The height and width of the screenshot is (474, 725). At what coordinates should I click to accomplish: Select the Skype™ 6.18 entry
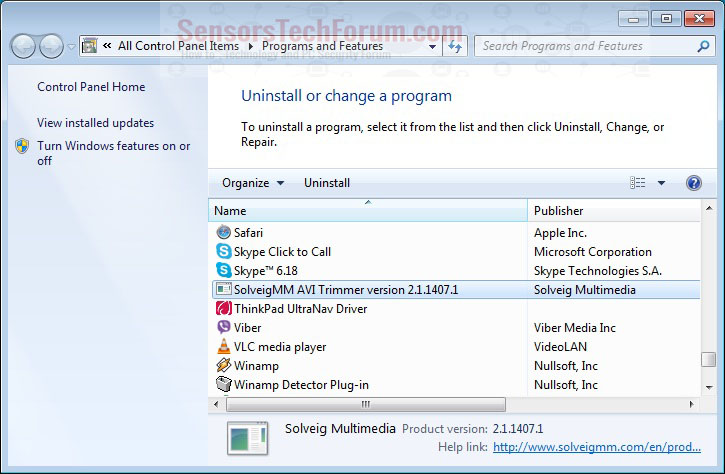(x=265, y=271)
